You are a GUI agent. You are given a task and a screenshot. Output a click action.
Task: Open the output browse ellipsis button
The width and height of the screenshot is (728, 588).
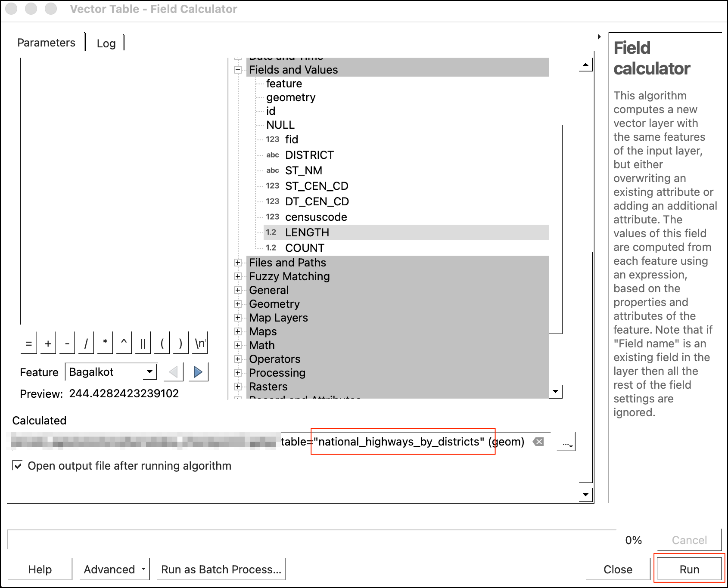[566, 443]
